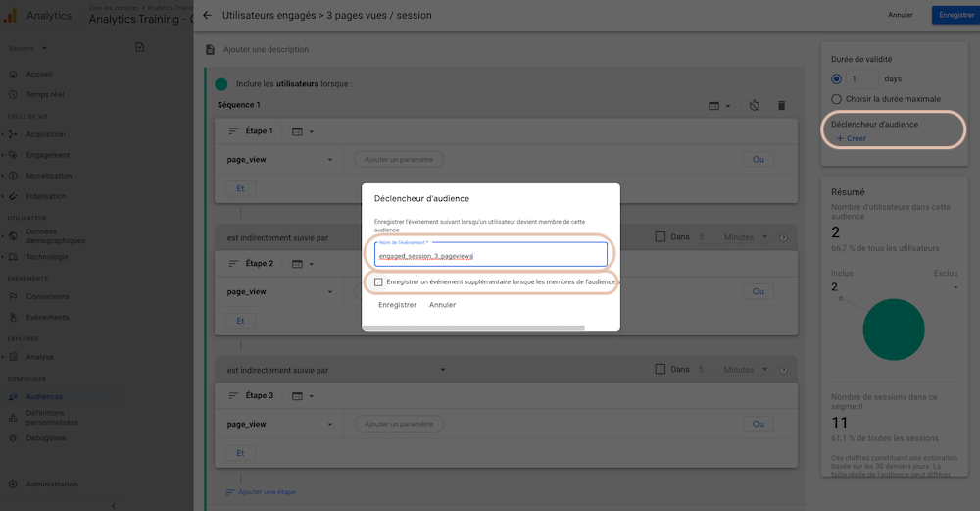
Task: Click the Conversions flag icon
Action: pyautogui.click(x=13, y=296)
